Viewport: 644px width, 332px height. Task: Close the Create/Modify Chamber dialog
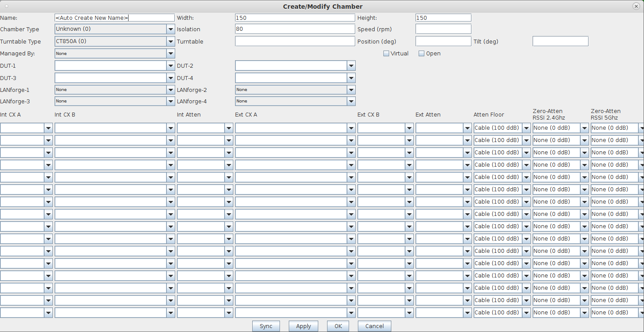(636, 6)
